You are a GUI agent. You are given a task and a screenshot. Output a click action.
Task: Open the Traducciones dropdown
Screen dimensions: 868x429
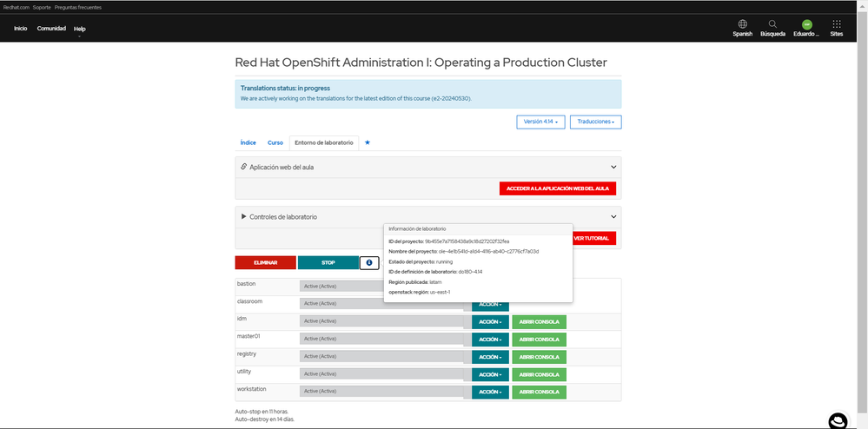(595, 122)
